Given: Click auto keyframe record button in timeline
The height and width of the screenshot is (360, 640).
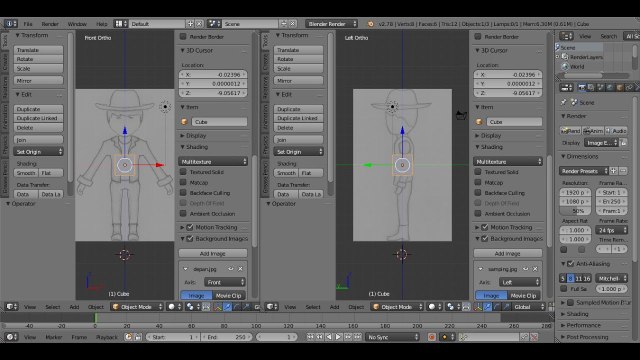Looking at the screenshot, I should click(x=432, y=337).
